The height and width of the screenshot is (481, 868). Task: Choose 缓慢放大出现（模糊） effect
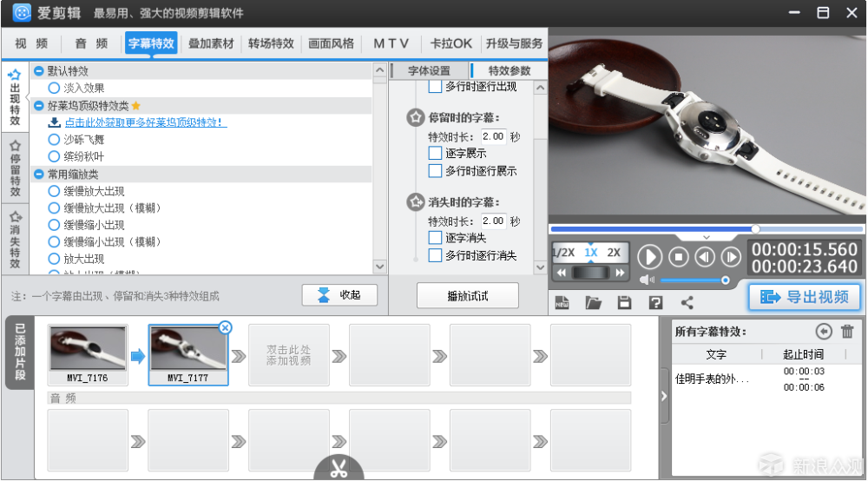click(54, 208)
